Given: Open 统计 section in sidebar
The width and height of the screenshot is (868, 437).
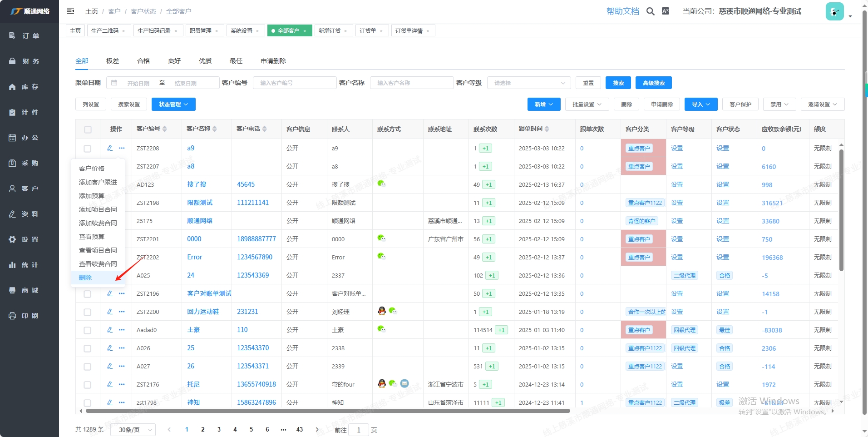Looking at the screenshot, I should [30, 265].
